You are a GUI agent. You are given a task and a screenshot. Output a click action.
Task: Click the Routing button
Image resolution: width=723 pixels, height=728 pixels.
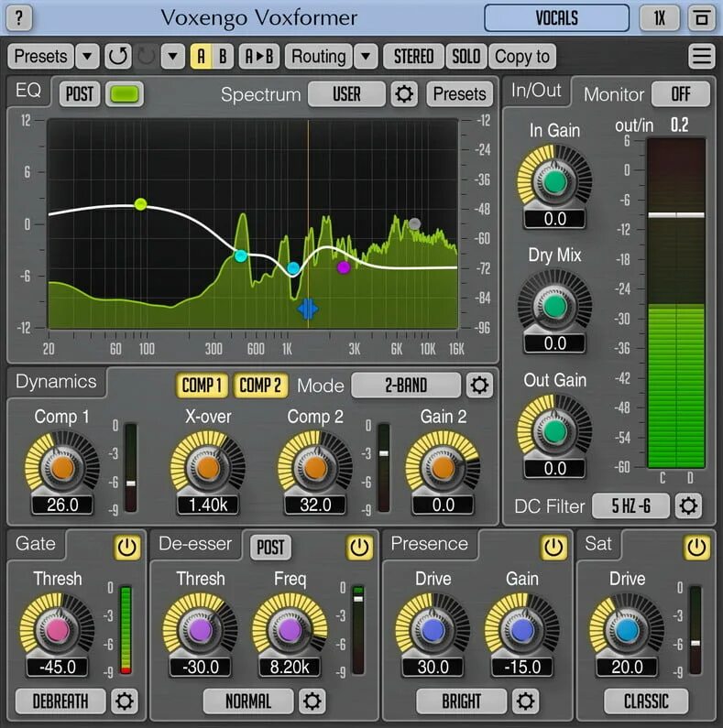pyautogui.click(x=318, y=56)
